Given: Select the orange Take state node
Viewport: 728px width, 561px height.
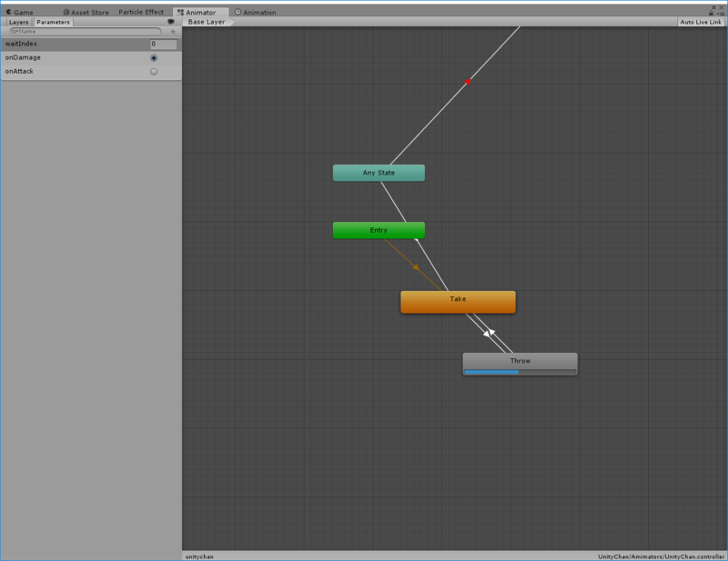Looking at the screenshot, I should 458,302.
